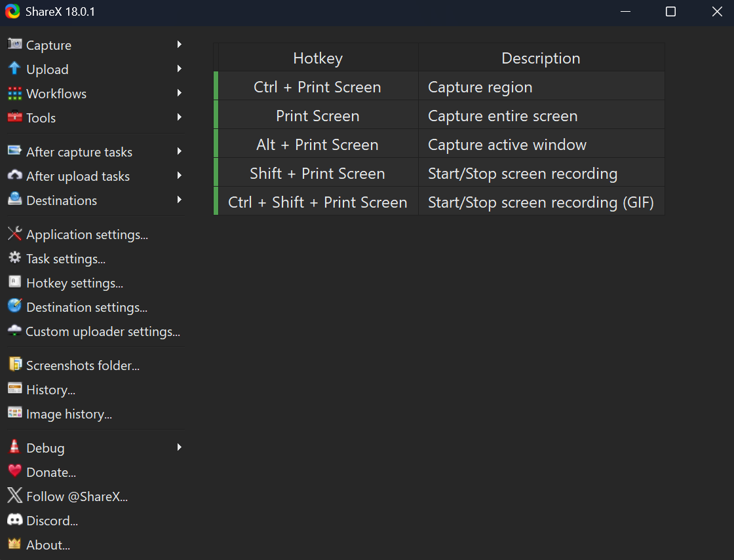Open Image history window
Image resolution: width=734 pixels, height=560 pixels.
point(69,414)
